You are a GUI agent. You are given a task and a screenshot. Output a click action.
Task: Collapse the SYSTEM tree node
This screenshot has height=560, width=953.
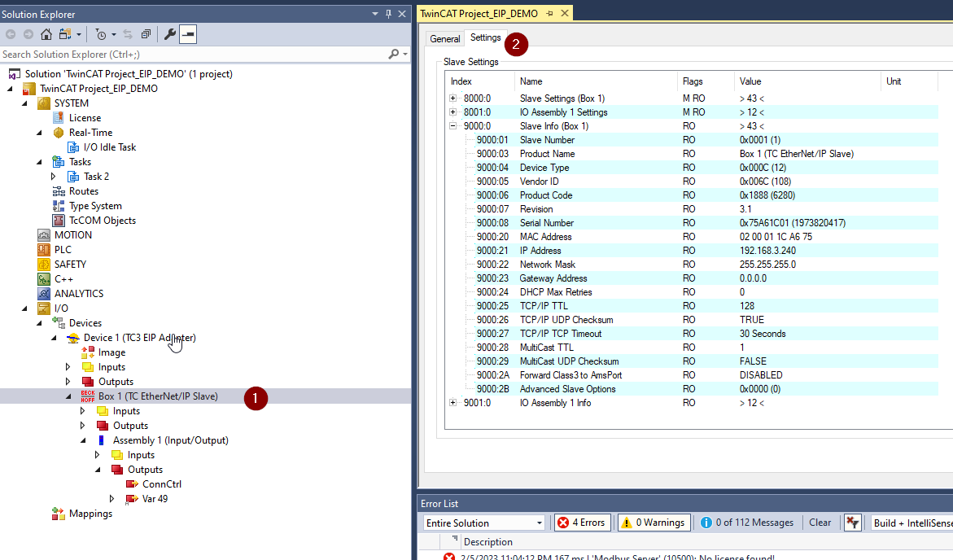[25, 103]
